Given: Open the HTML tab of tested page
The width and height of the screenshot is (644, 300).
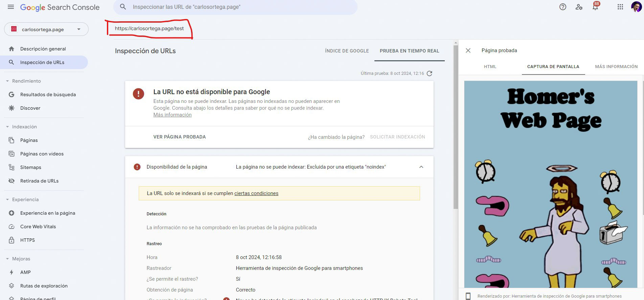Looking at the screenshot, I should [x=490, y=67].
